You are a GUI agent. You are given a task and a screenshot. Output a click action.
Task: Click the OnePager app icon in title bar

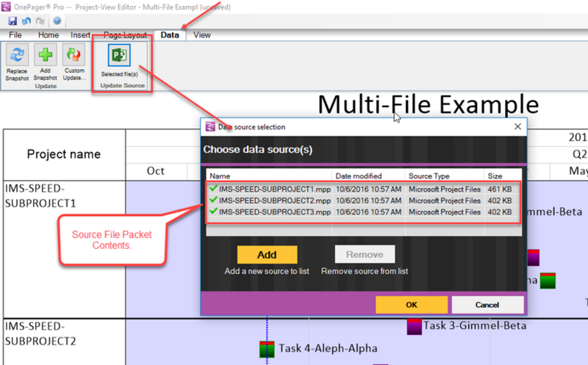pyautogui.click(x=6, y=7)
